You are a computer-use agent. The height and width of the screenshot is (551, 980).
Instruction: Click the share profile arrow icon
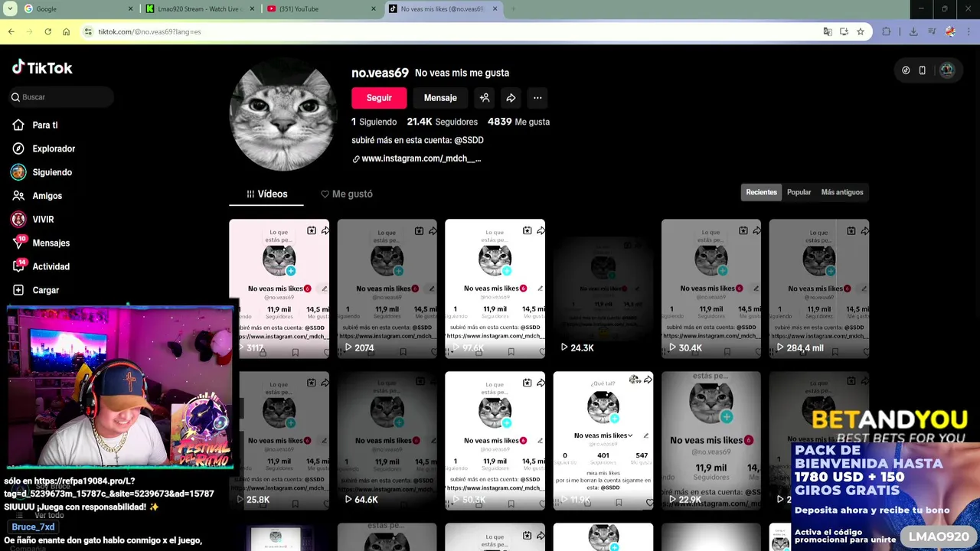(511, 98)
